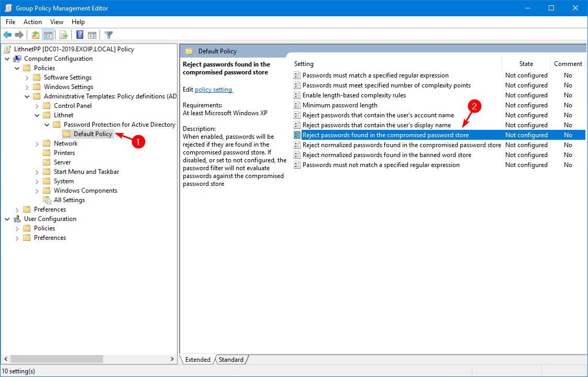The height and width of the screenshot is (377, 588).
Task: Open the File menu
Action: [x=10, y=22]
